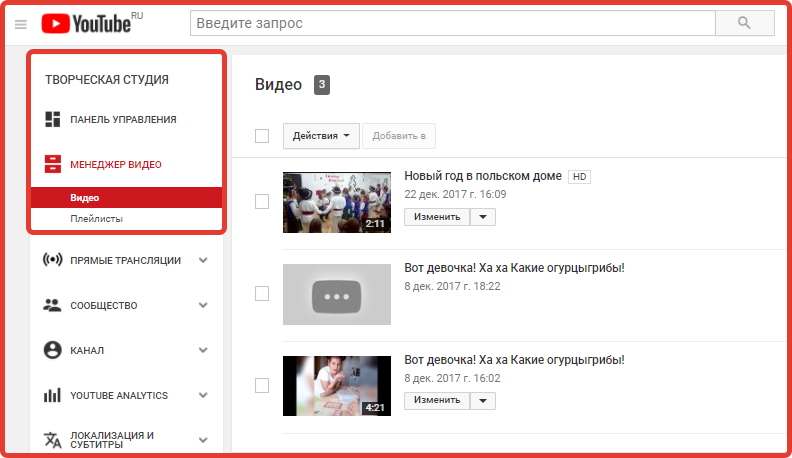
Task: Click Изменить for Новый год в польском доме
Action: [437, 217]
